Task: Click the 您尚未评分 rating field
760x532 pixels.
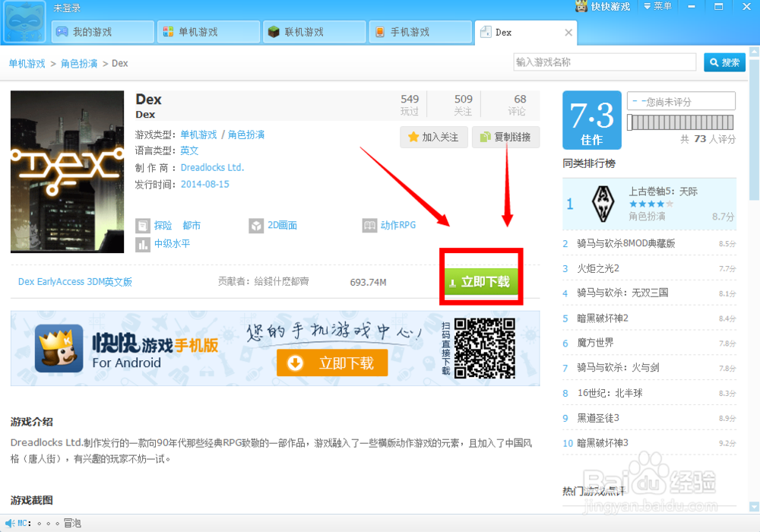Action: tap(681, 101)
